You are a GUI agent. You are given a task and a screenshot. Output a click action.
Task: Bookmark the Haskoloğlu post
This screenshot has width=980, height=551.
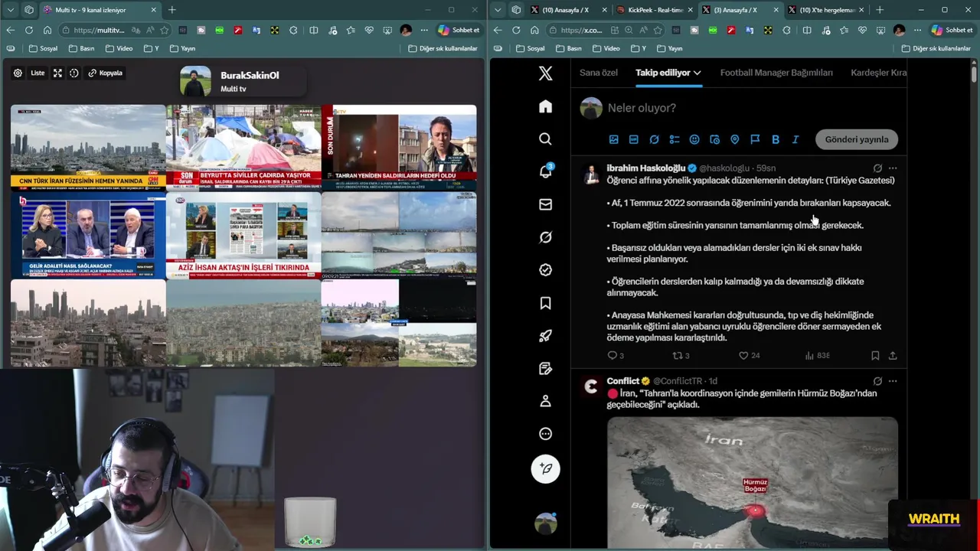pyautogui.click(x=875, y=356)
